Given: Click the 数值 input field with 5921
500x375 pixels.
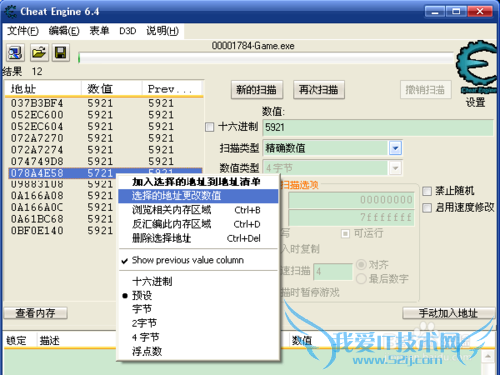Looking at the screenshot, I should point(378,128).
